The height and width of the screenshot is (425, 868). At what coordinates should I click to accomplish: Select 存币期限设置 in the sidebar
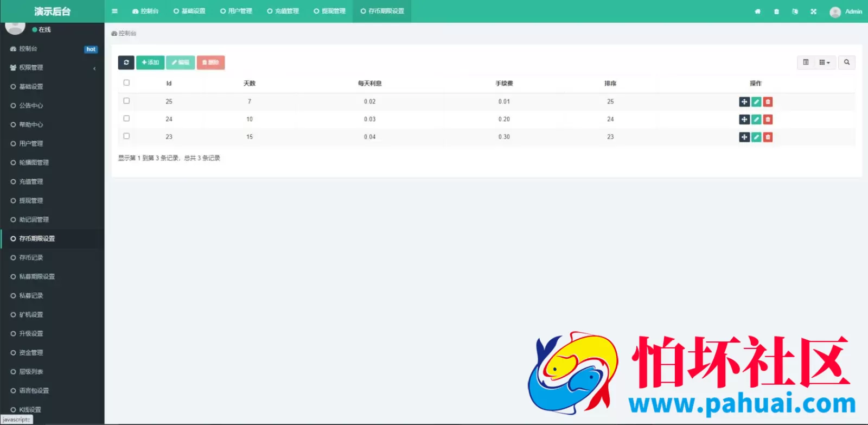point(52,239)
